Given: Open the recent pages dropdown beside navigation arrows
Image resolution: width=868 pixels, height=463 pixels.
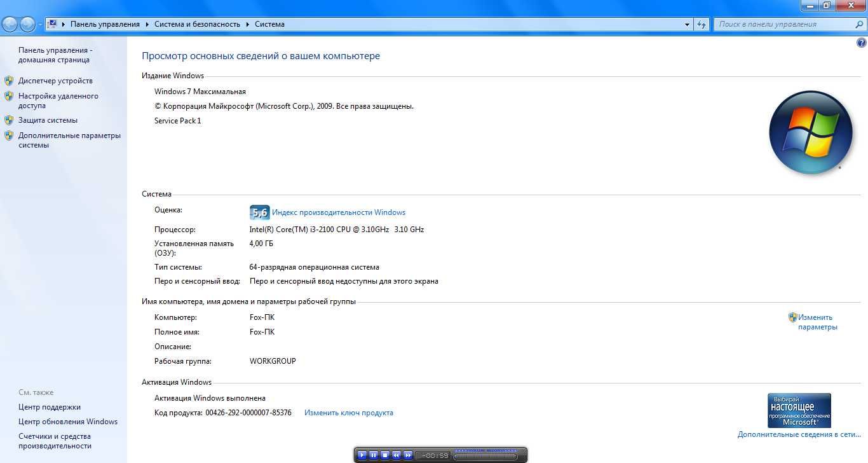Looking at the screenshot, I should [40, 25].
